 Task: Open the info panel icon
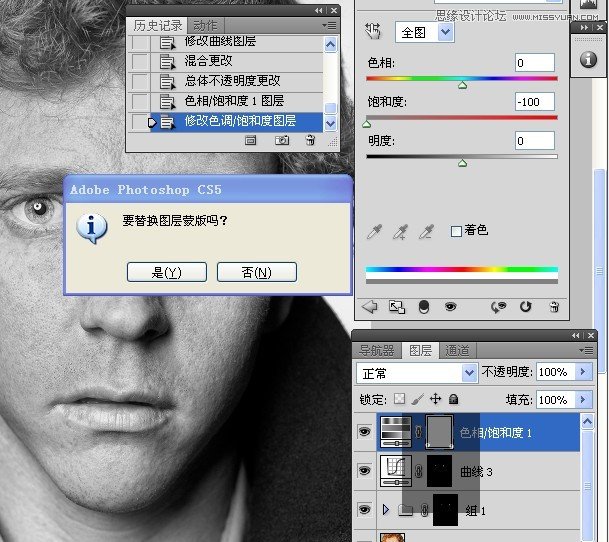coord(588,59)
